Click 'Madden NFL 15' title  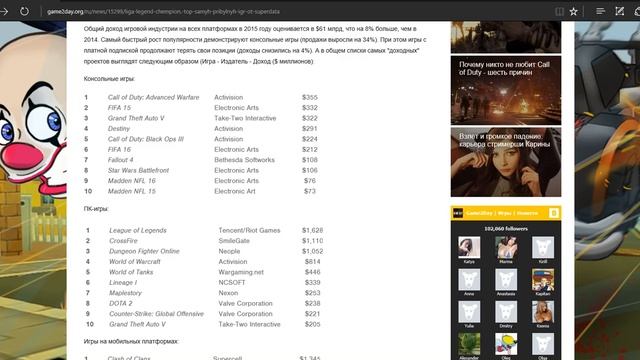(131, 191)
